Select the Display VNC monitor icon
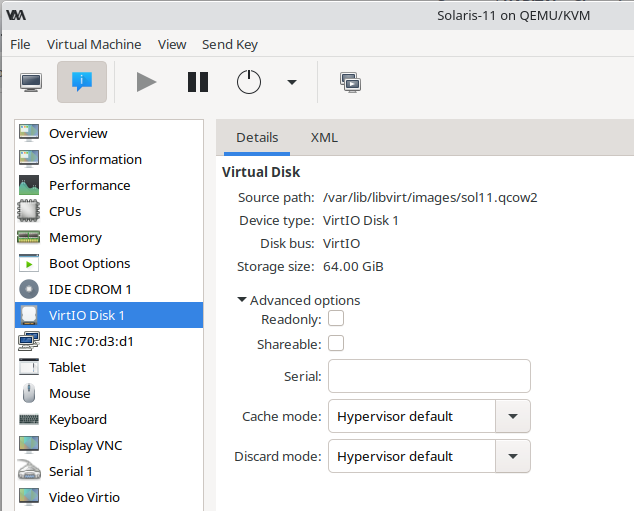The image size is (634, 511). point(29,445)
